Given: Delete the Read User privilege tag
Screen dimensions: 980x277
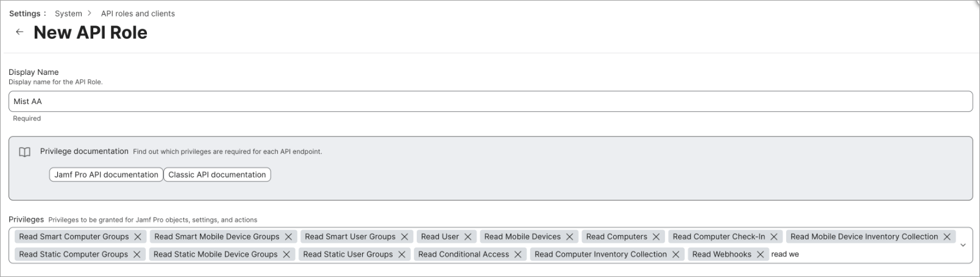Looking at the screenshot, I should click(468, 237).
